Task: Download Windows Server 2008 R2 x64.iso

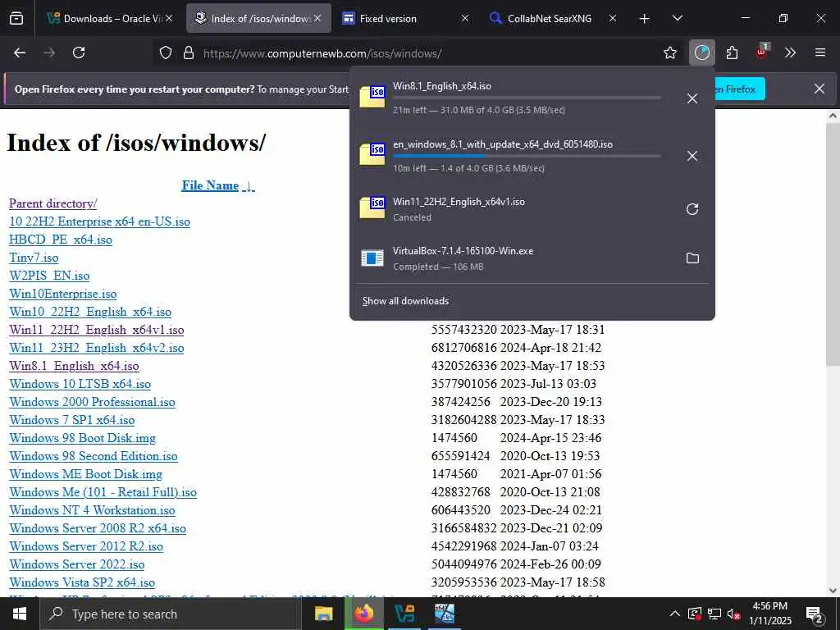Action: 98,528
